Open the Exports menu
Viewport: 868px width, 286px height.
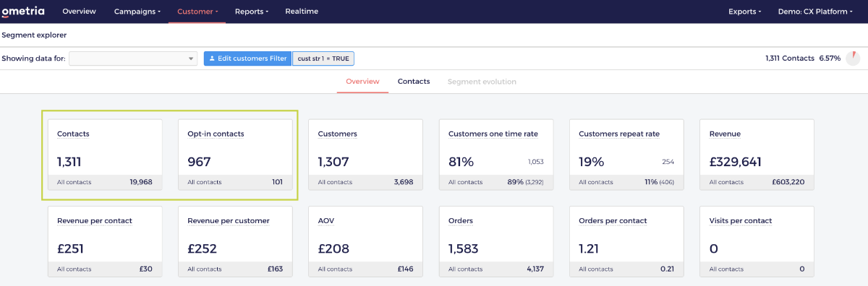coord(744,12)
